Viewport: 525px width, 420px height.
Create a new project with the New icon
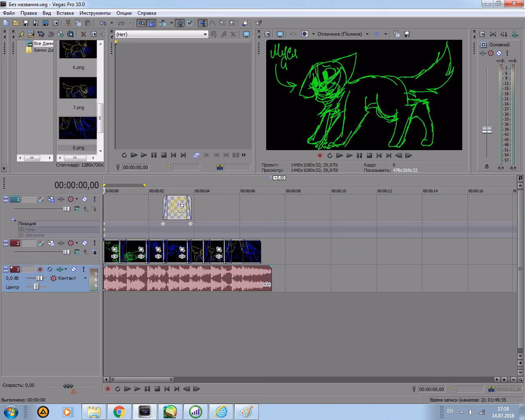pyautogui.click(x=6, y=23)
